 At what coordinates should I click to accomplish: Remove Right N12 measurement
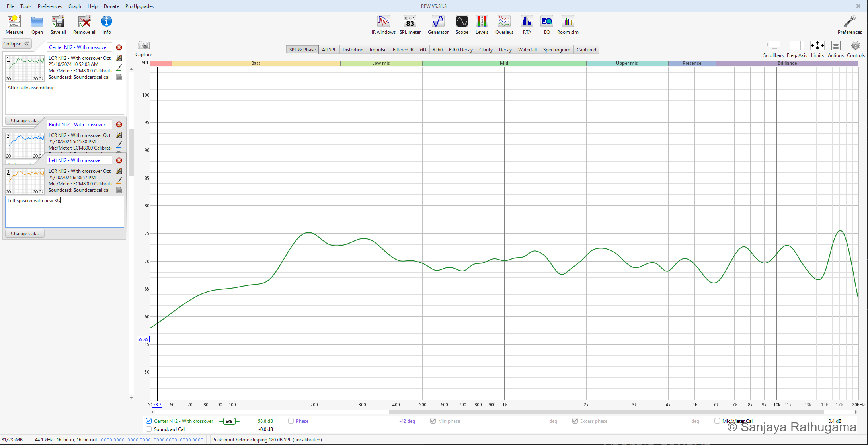(x=119, y=125)
